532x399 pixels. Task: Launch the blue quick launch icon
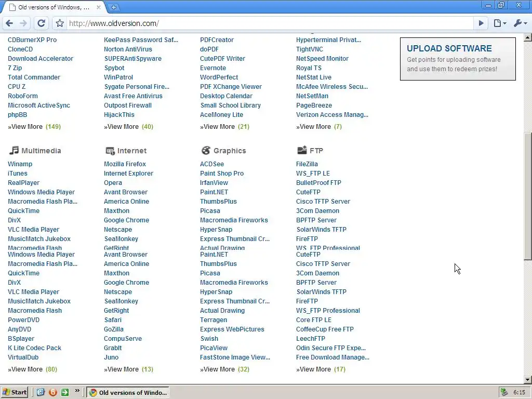coord(41,392)
